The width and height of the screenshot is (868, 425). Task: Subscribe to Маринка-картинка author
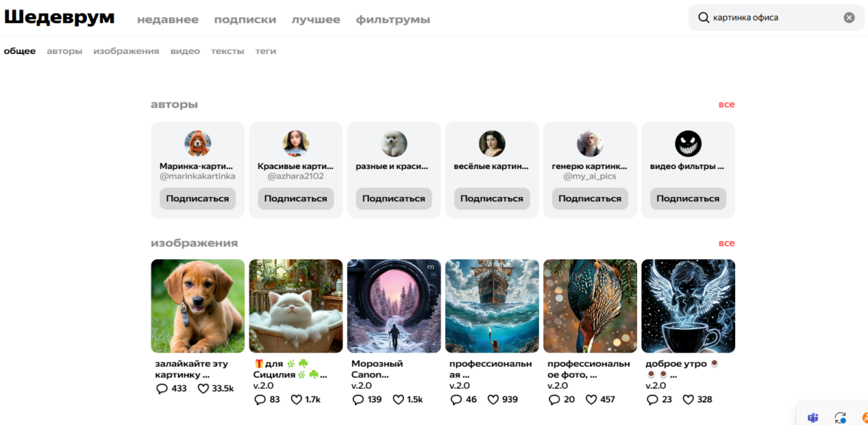tap(198, 198)
